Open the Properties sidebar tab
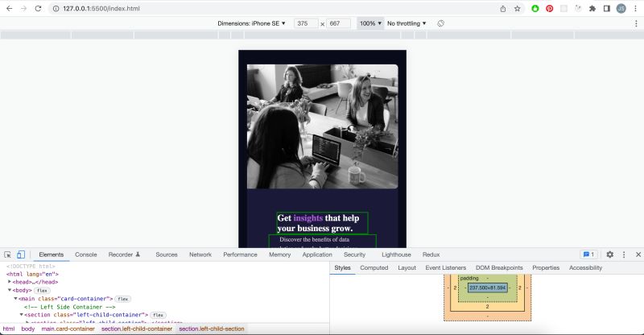This screenshot has width=644, height=335. [x=546, y=267]
